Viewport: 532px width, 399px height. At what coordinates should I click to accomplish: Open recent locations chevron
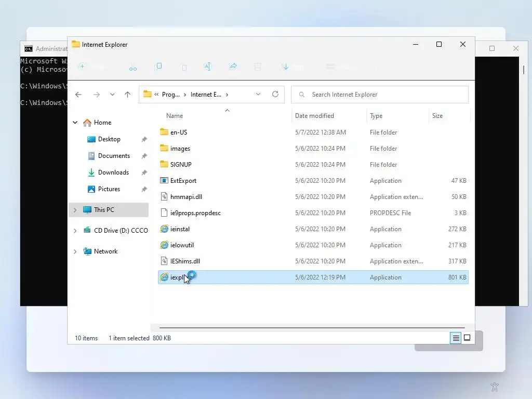pyautogui.click(x=112, y=95)
